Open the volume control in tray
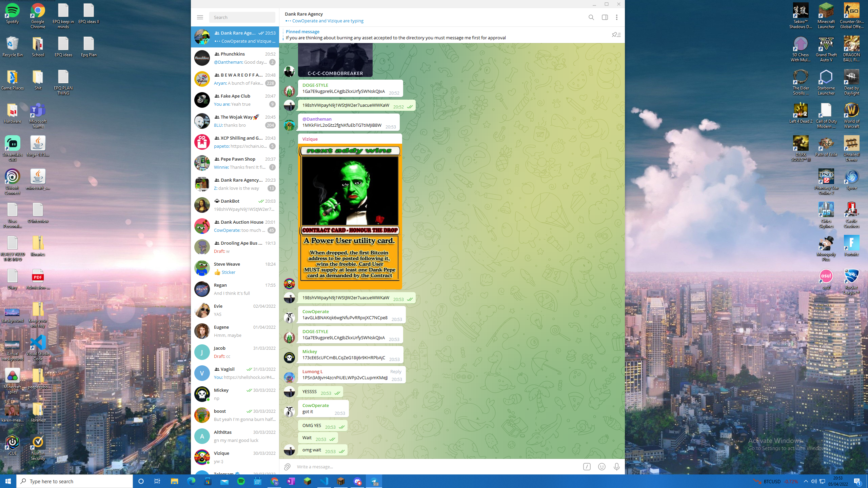868x488 pixels. (814, 481)
